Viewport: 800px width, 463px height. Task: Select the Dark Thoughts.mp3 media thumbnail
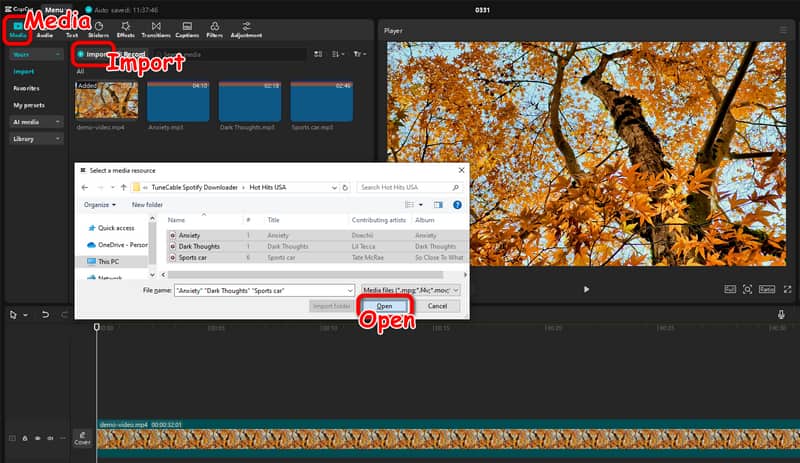coord(249,101)
